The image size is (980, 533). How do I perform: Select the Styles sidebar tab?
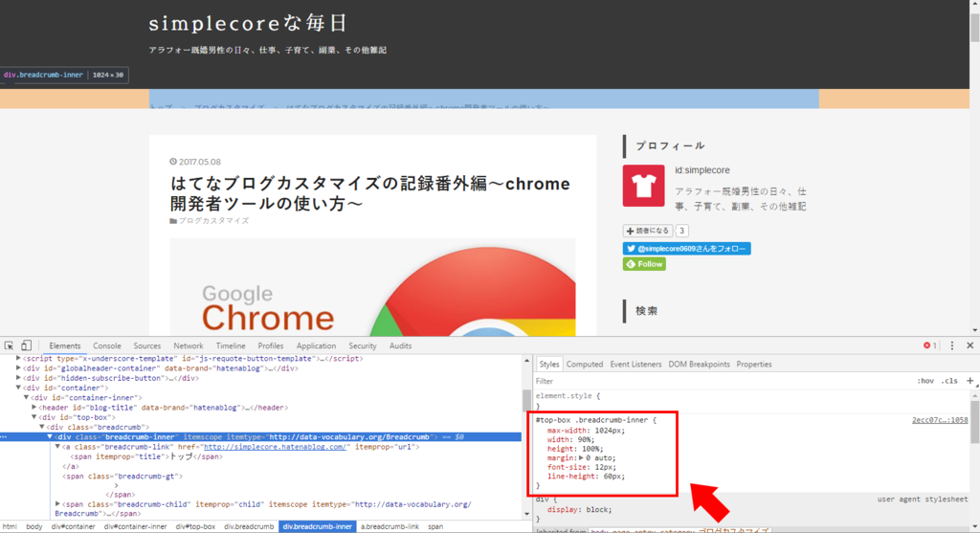point(548,365)
